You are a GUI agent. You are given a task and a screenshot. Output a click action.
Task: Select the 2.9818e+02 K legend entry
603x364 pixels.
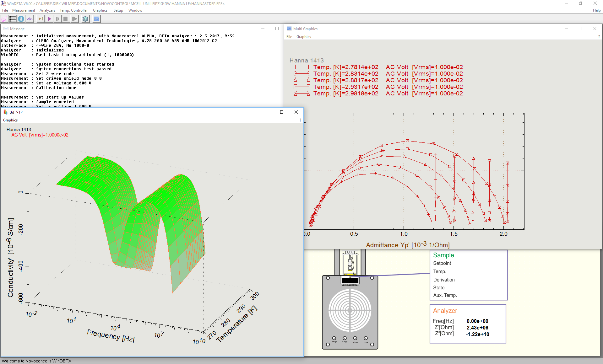(378, 94)
